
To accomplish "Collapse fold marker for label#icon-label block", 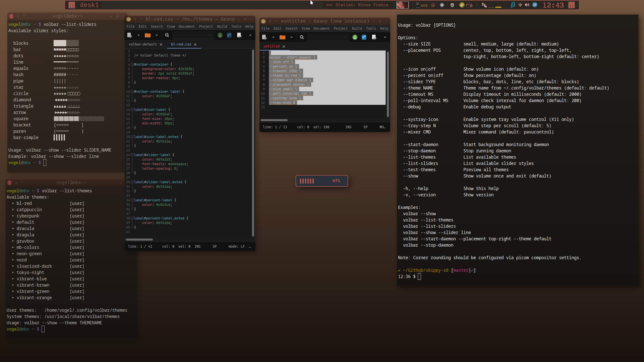I will click(132, 110).
